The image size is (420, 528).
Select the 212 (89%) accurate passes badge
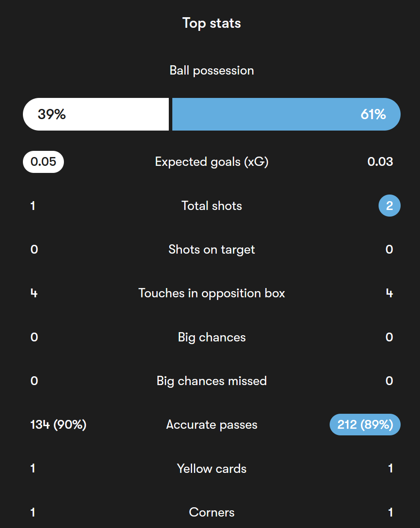(x=365, y=424)
